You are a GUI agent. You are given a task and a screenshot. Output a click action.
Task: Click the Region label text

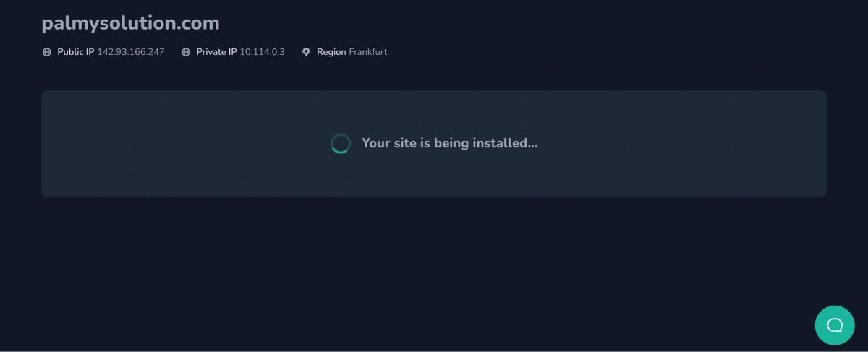click(x=331, y=52)
